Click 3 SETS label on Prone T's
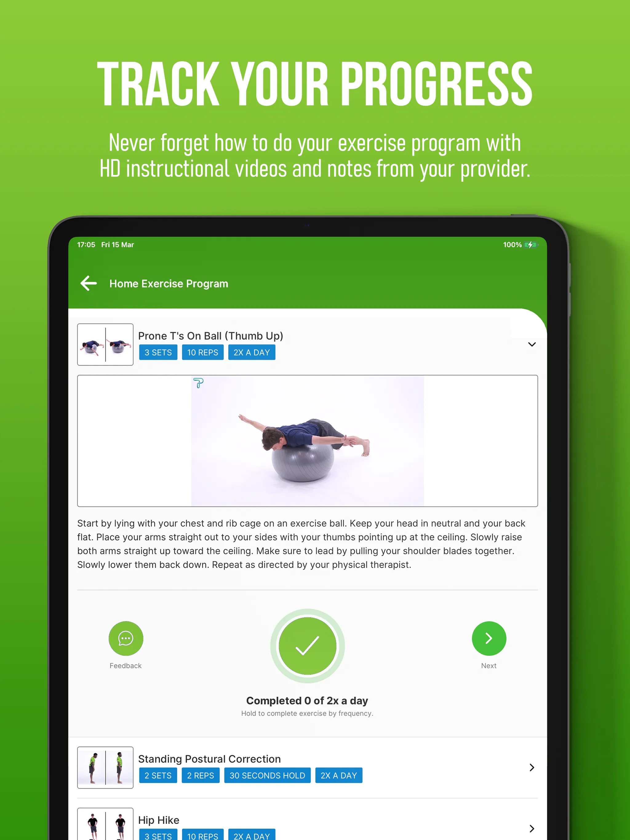 [x=157, y=352]
